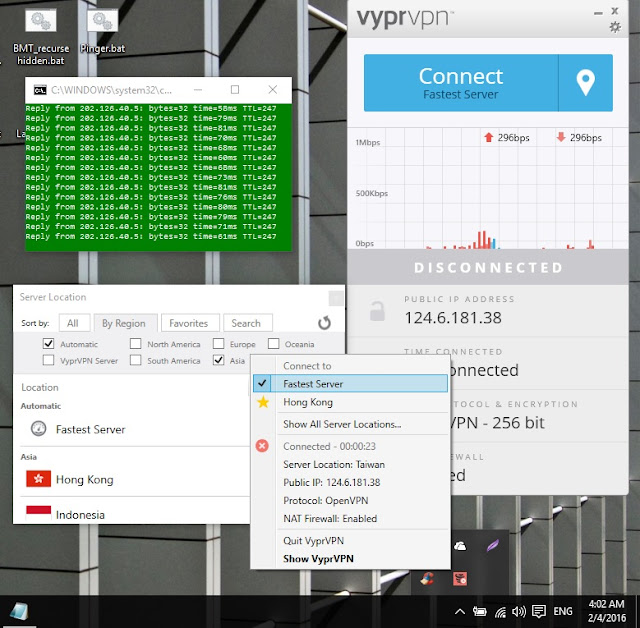Open Show All Server Locations menu item
The height and width of the screenshot is (628, 640).
point(350,424)
